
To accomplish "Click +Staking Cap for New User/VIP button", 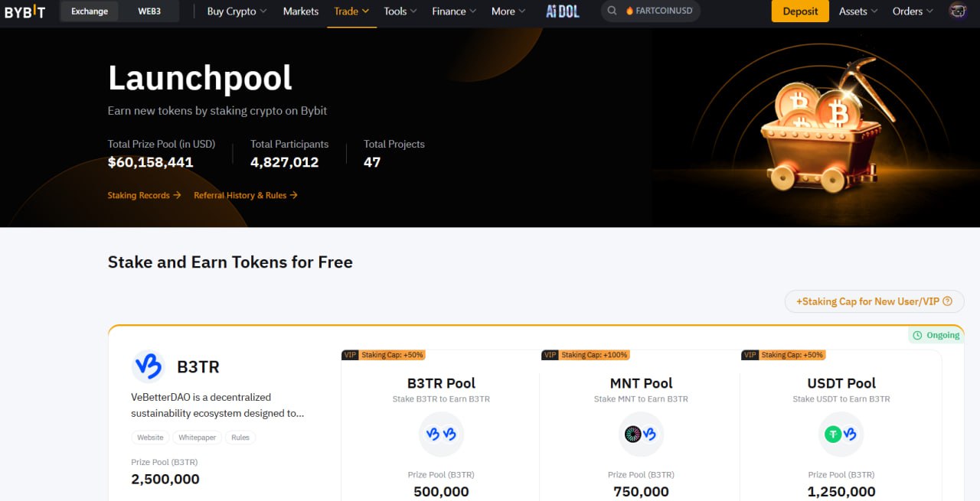I will coord(874,301).
